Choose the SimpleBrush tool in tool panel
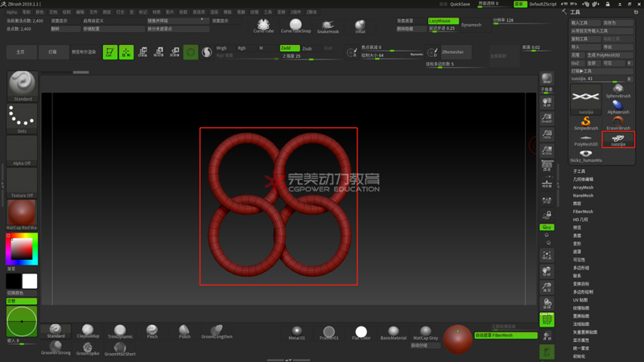Viewport: 644px width, 362px height. (585, 122)
